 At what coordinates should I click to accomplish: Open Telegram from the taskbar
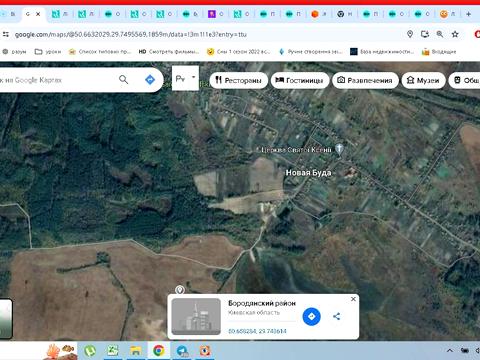click(x=182, y=351)
